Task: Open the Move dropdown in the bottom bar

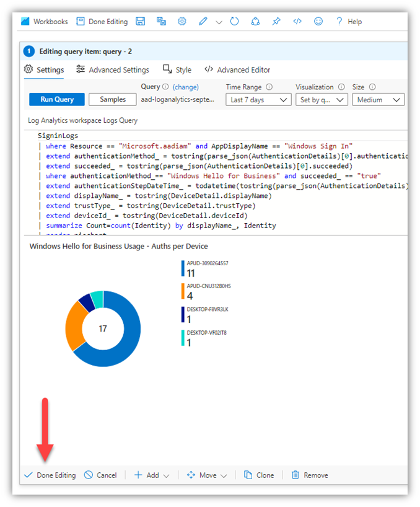Action: coord(207,475)
